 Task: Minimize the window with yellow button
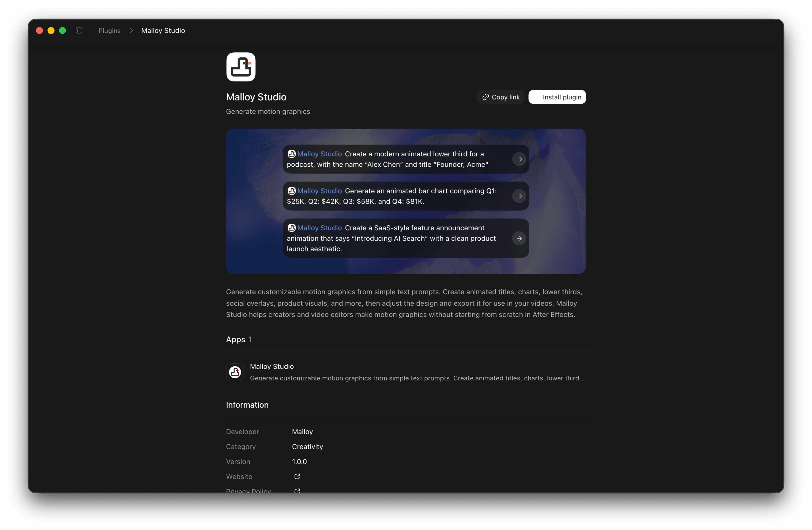point(51,31)
